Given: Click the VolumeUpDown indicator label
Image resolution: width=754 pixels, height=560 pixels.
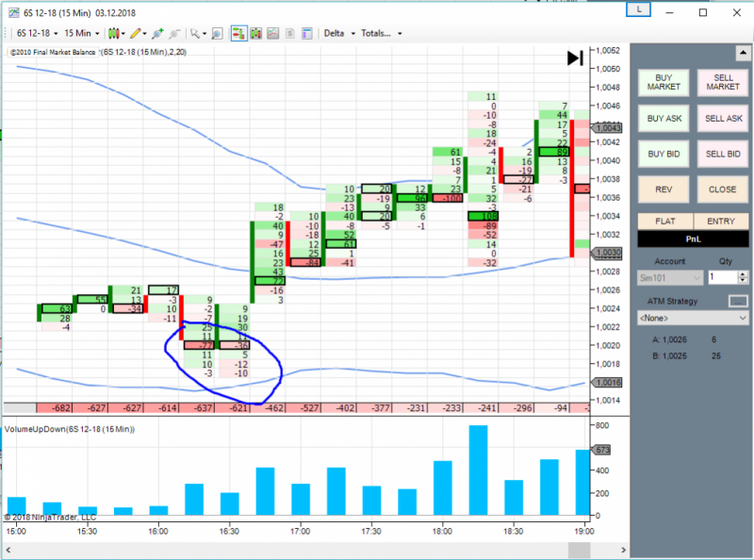Looking at the screenshot, I should click(70, 429).
